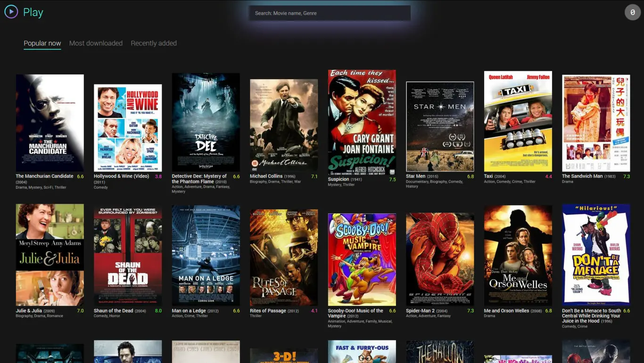Open the Shaun of the Dead poster
644x363 pixels.
128,255
